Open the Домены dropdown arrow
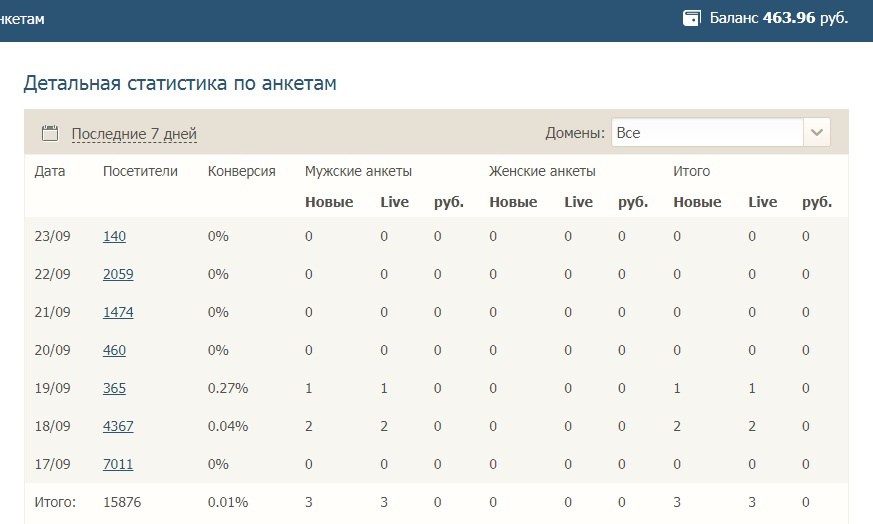This screenshot has width=873, height=524. tap(817, 133)
